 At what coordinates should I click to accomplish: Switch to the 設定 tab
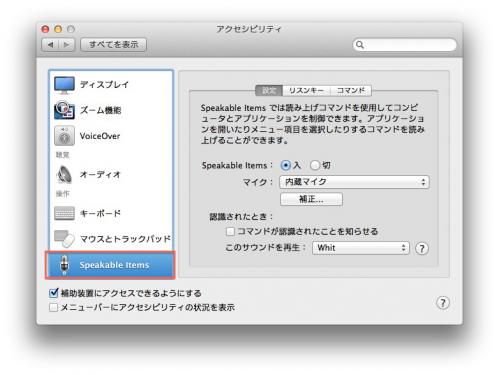point(269,90)
